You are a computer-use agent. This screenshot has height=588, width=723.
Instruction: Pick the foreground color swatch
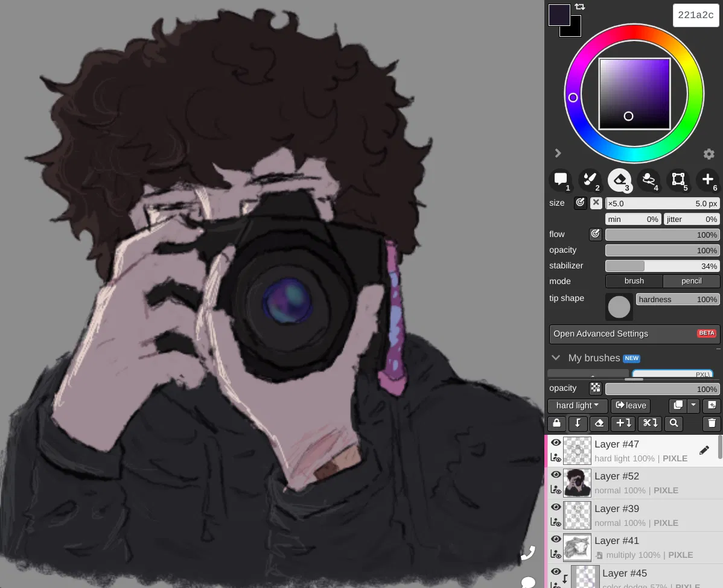[559, 14]
